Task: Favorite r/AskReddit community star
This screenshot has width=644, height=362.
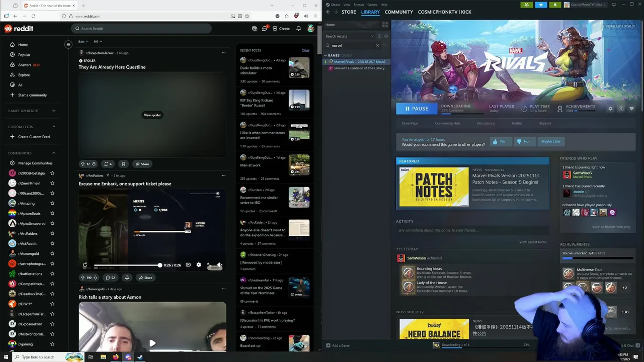Action: coord(52,243)
